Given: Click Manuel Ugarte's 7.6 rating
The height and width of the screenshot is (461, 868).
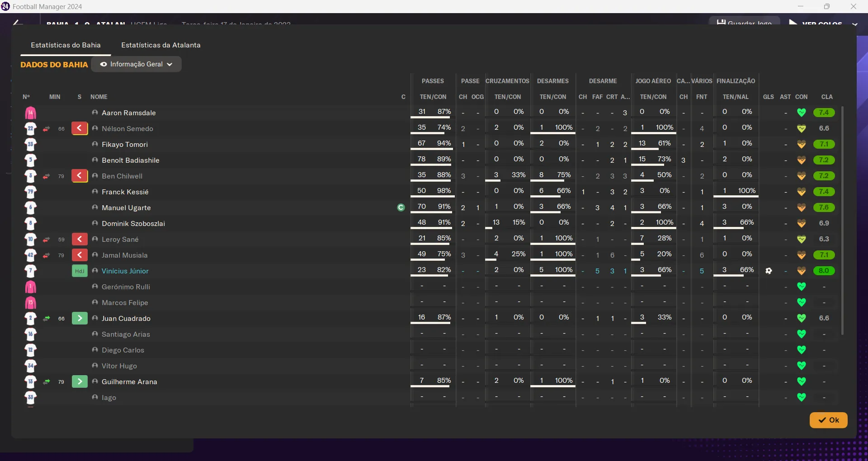Looking at the screenshot, I should coord(824,207).
